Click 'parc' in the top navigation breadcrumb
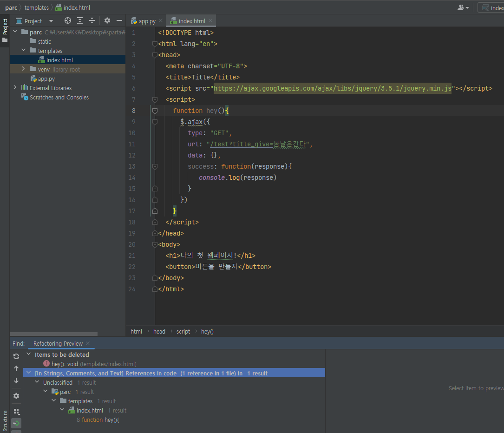The width and height of the screenshot is (504, 433). tap(11, 7)
